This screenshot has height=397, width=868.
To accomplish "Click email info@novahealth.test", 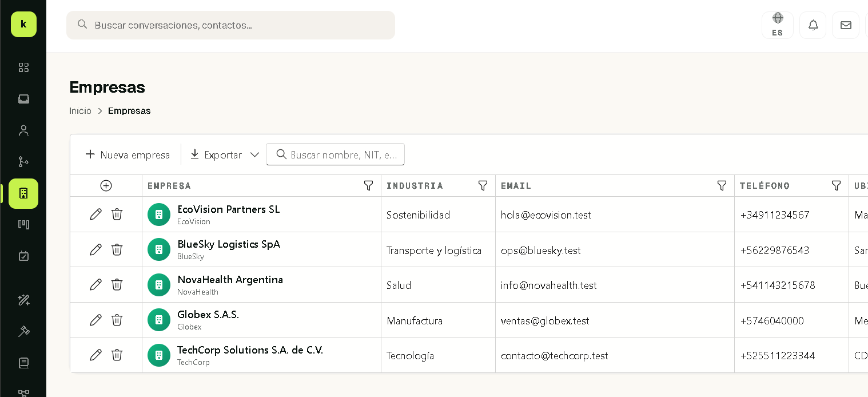I will coord(549,285).
